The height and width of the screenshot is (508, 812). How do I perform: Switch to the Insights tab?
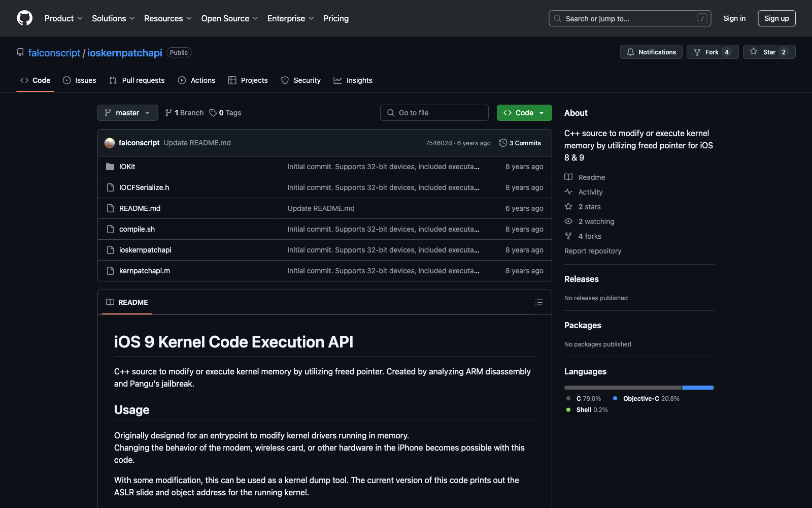[x=353, y=80]
